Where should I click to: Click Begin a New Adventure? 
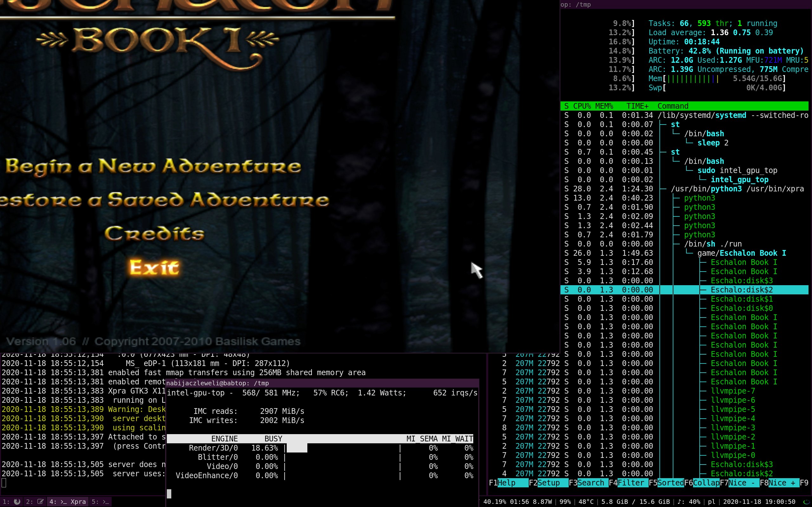tap(153, 167)
